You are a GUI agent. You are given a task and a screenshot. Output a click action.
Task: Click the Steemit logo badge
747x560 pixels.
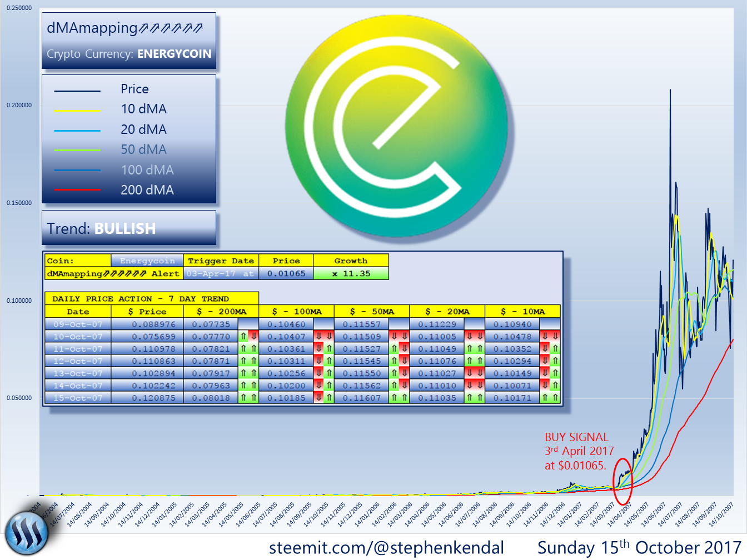click(x=27, y=534)
